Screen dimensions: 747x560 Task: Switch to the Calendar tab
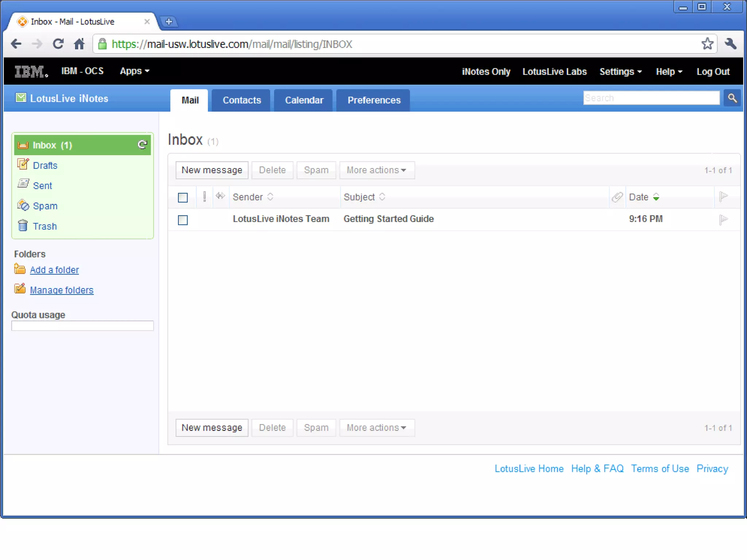(x=304, y=100)
